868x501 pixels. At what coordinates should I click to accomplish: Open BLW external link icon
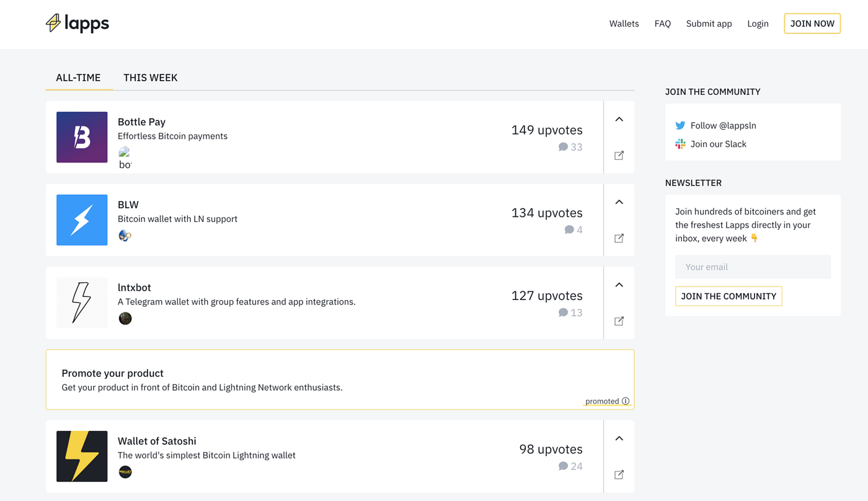619,238
